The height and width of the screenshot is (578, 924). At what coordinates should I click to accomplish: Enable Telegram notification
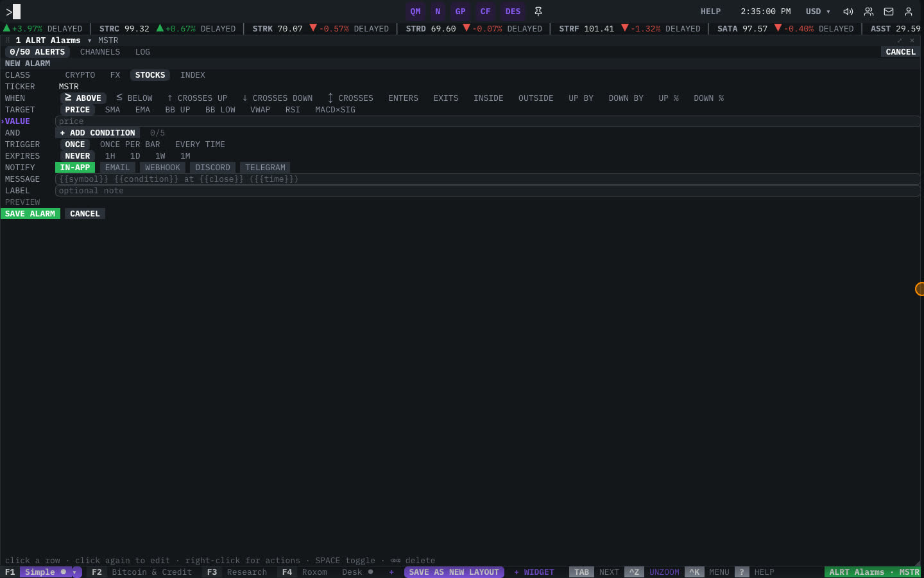pos(265,168)
